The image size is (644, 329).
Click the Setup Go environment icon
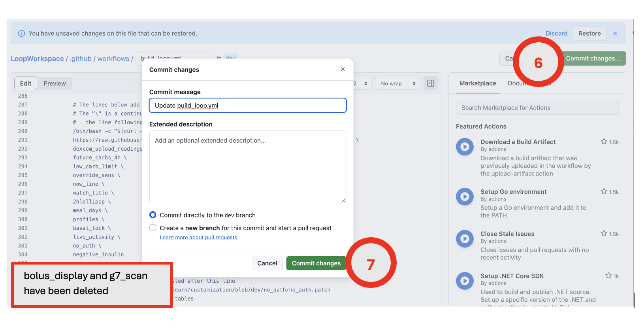(x=465, y=197)
